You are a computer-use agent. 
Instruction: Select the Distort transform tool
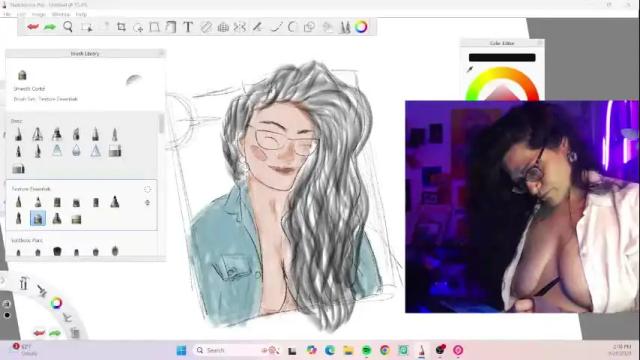[x=154, y=27]
